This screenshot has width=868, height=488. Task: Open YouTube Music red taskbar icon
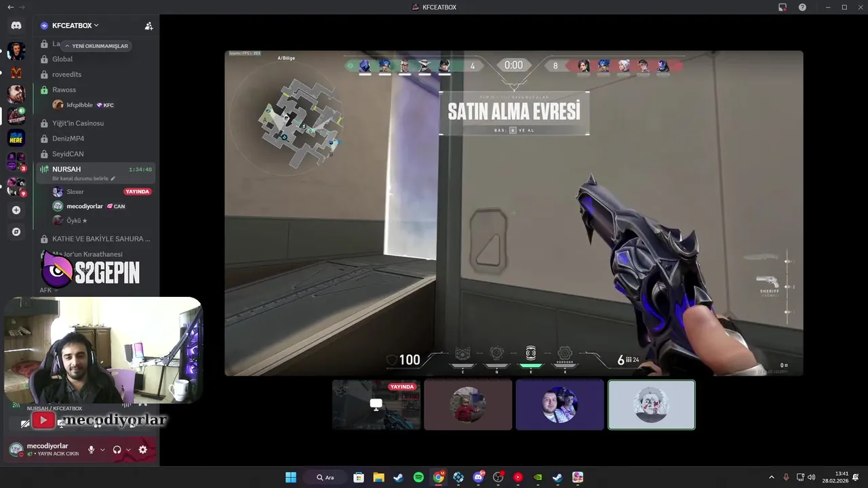coord(518,477)
